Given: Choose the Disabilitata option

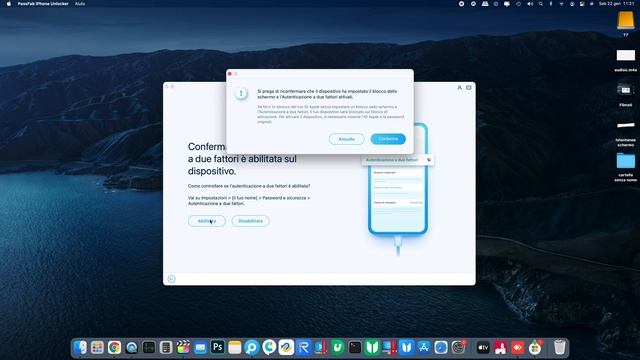Looking at the screenshot, I should pyautogui.click(x=250, y=221).
